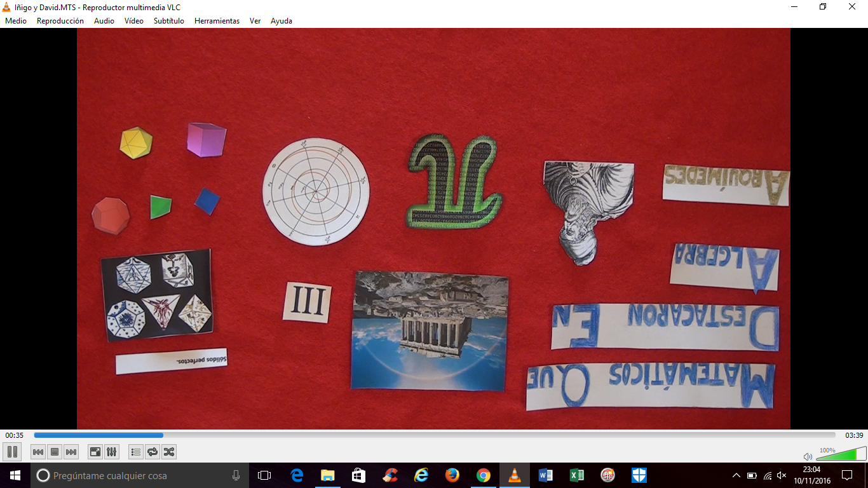Skip to the next media item
Image resolution: width=868 pixels, height=488 pixels.
[x=71, y=452]
